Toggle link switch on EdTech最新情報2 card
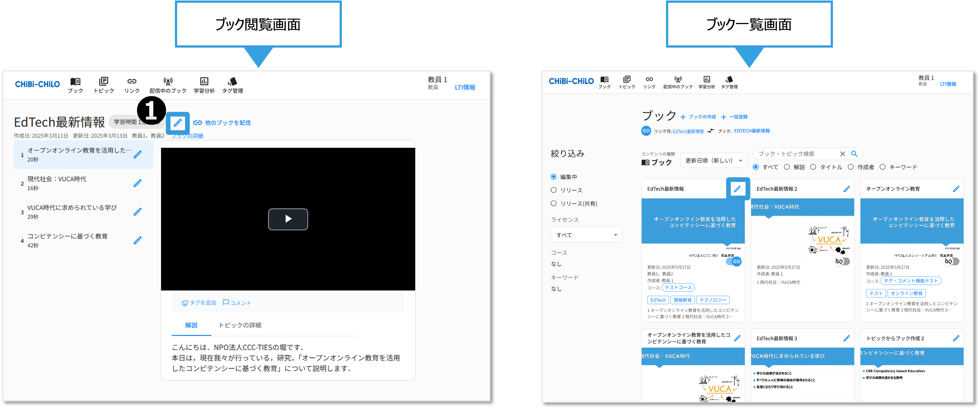Screen dimensions: 980x409 pos(842,262)
